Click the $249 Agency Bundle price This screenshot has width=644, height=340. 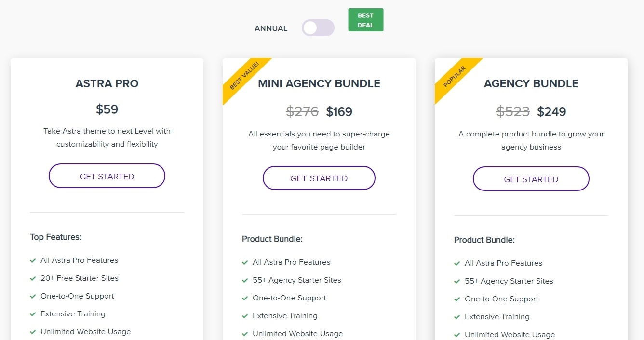[551, 112]
